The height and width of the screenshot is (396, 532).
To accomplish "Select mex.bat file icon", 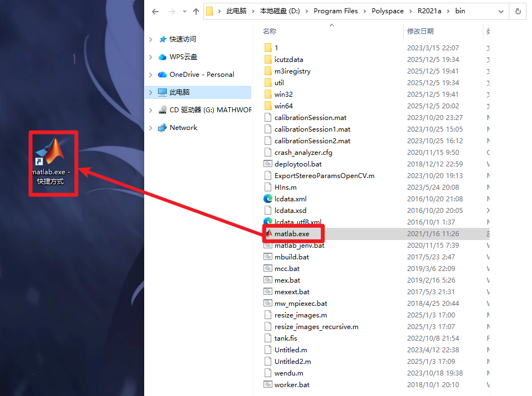I will [268, 280].
